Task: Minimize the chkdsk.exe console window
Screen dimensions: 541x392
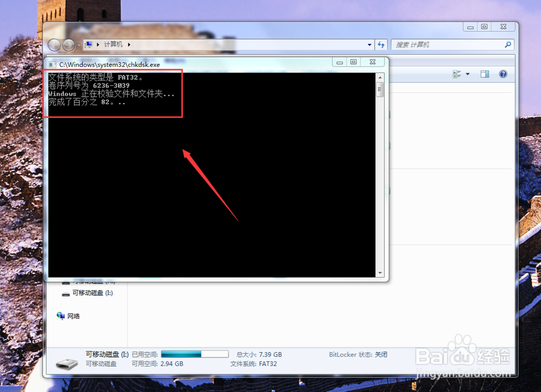Action: [x=340, y=62]
